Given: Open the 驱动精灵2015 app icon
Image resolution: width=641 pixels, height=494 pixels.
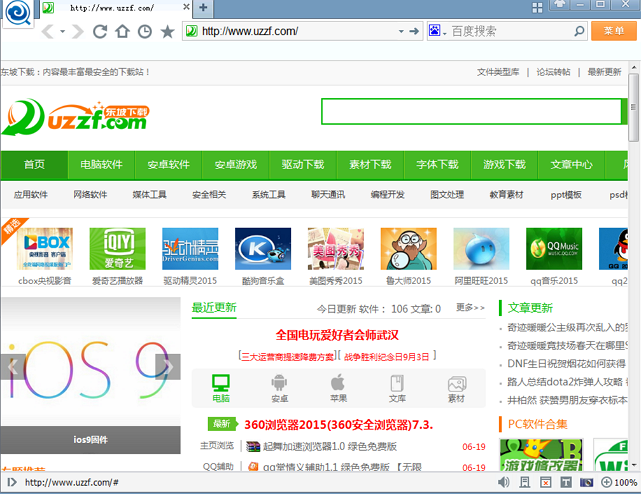Looking at the screenshot, I should click(x=190, y=249).
